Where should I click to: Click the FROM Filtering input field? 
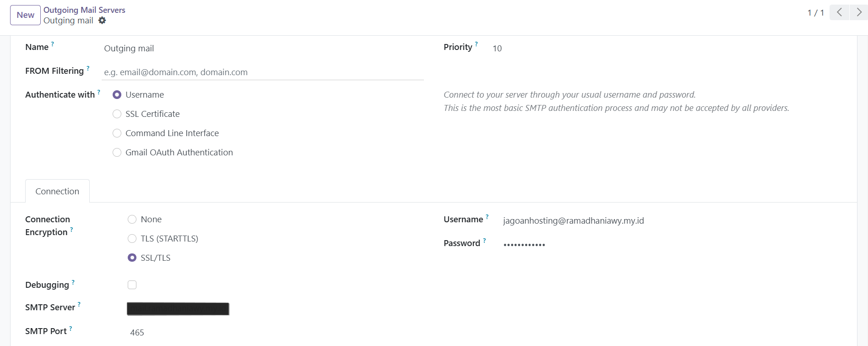(262, 72)
